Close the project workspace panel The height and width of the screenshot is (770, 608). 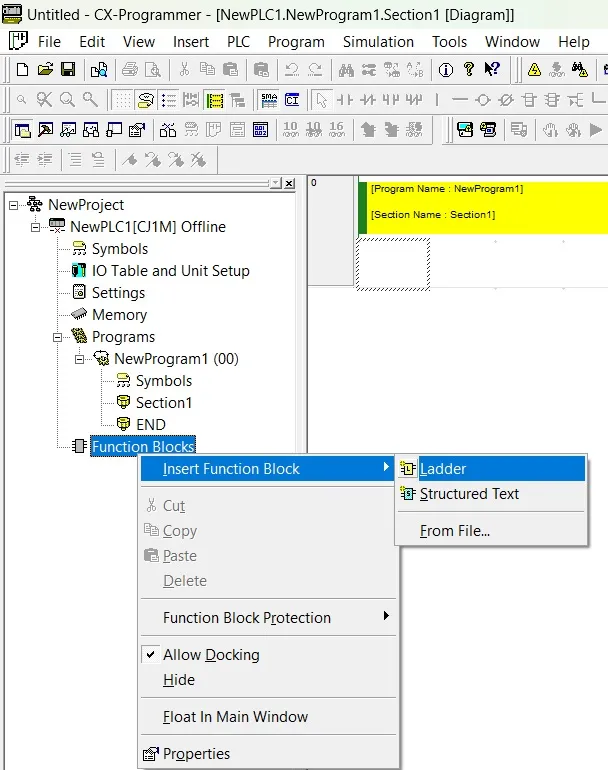pyautogui.click(x=290, y=183)
